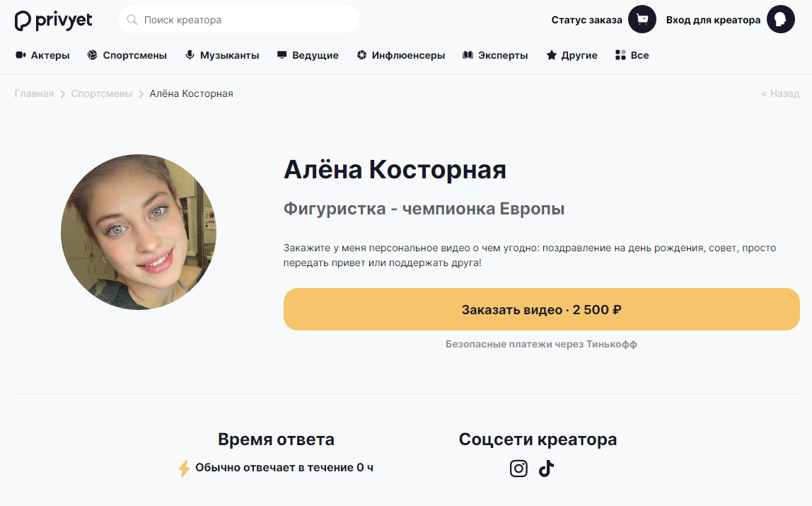Order video for 2 500 ₽

(542, 309)
